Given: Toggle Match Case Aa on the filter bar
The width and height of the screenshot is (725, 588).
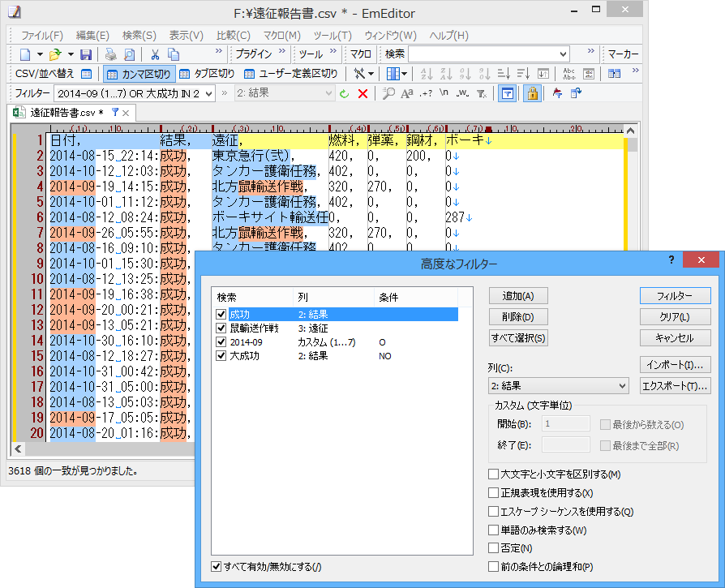Looking at the screenshot, I should [x=407, y=94].
